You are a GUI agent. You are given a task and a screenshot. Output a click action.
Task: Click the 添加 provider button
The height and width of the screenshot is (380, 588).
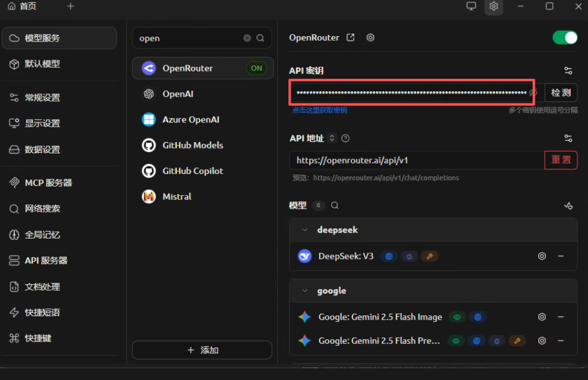202,350
